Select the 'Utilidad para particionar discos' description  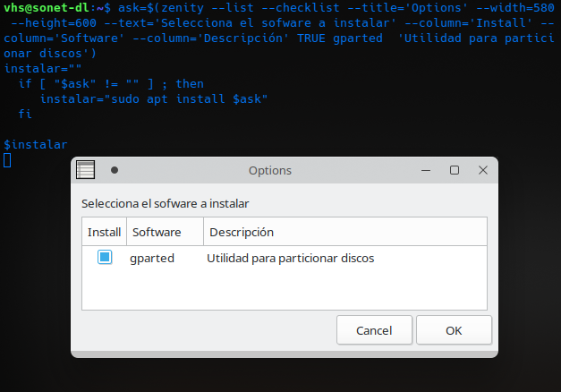(x=290, y=258)
